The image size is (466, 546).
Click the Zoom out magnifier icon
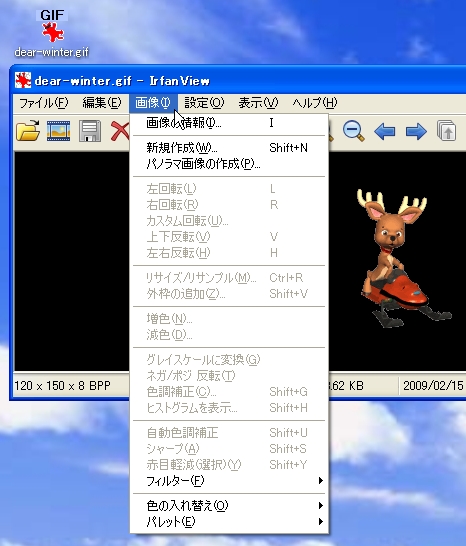tap(354, 131)
